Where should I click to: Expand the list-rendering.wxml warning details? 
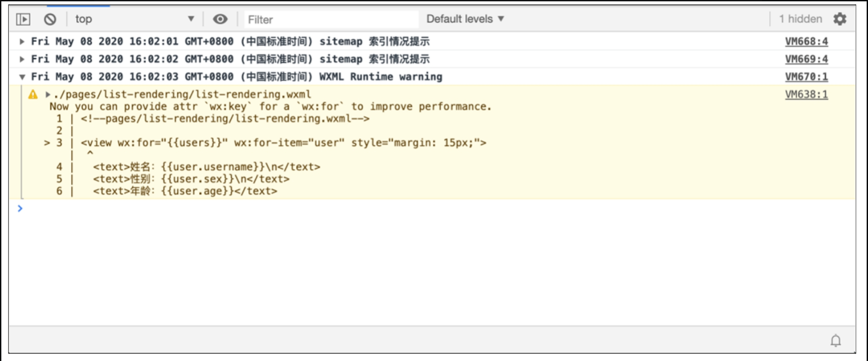coord(48,94)
